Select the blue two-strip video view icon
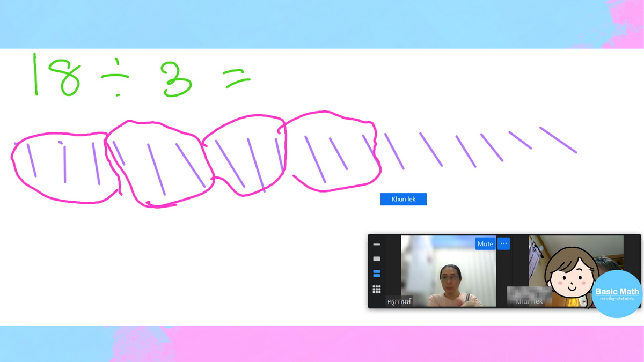This screenshot has height=362, width=644. 377,274
